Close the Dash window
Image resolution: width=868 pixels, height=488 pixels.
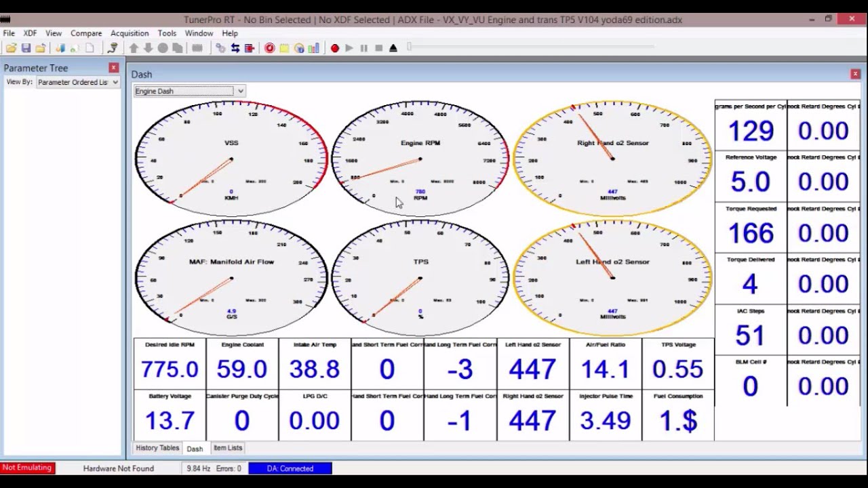[x=855, y=74]
